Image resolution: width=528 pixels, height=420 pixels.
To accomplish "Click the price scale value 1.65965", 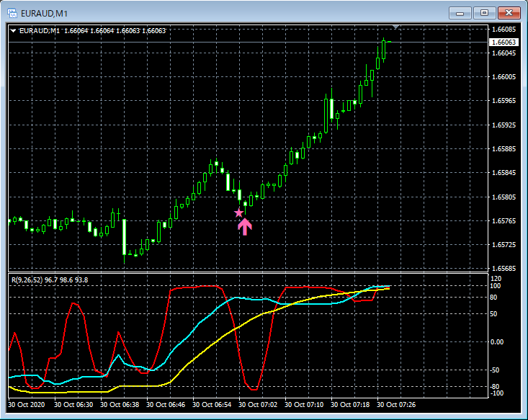I will point(504,101).
